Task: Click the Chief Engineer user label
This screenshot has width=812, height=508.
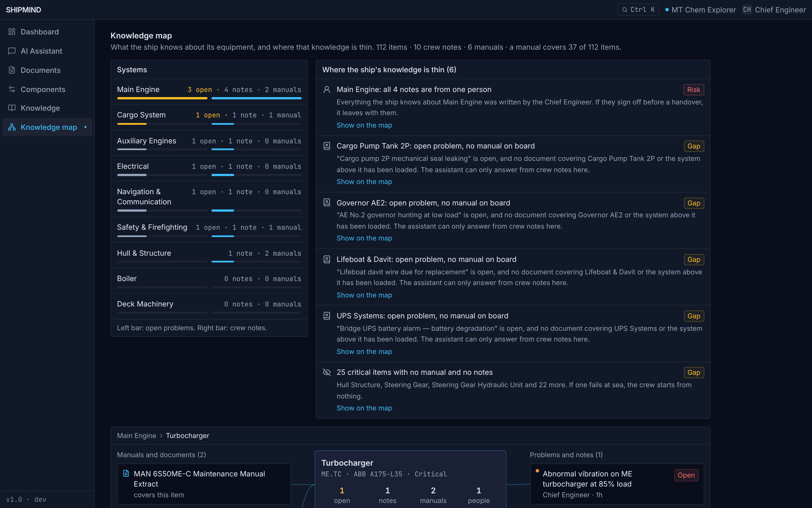Action: (780, 10)
